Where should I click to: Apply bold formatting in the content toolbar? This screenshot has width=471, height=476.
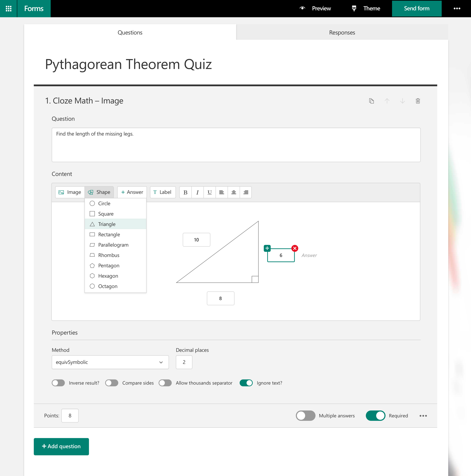(x=185, y=192)
